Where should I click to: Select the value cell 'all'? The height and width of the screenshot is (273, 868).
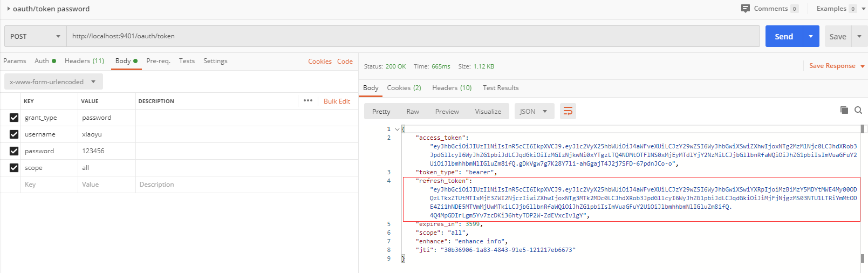point(107,168)
